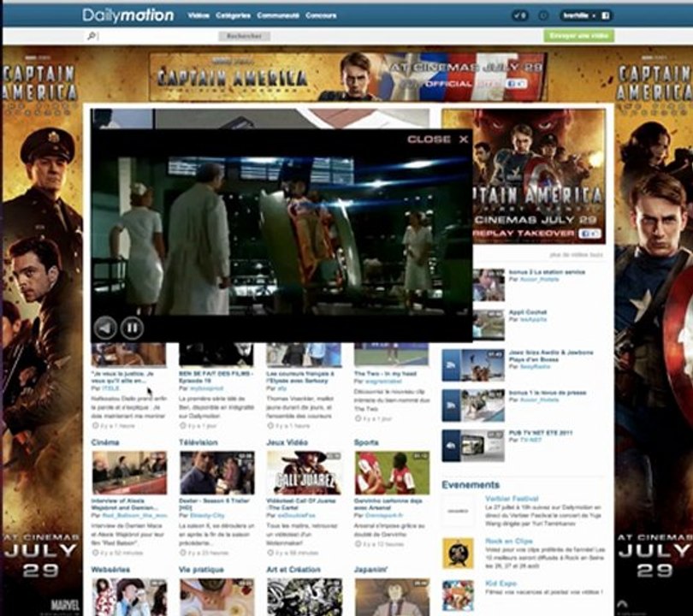This screenshot has height=616, width=693.
Task: Click clock icon under Dexter trailer description
Action: pos(183,553)
